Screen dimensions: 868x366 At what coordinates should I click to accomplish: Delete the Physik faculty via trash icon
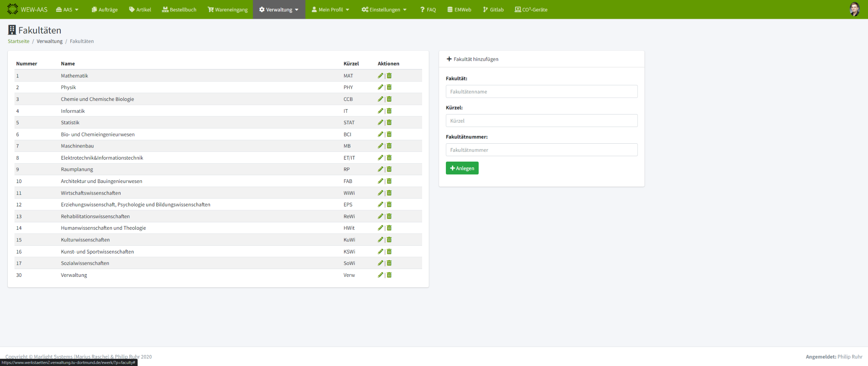[x=389, y=87]
